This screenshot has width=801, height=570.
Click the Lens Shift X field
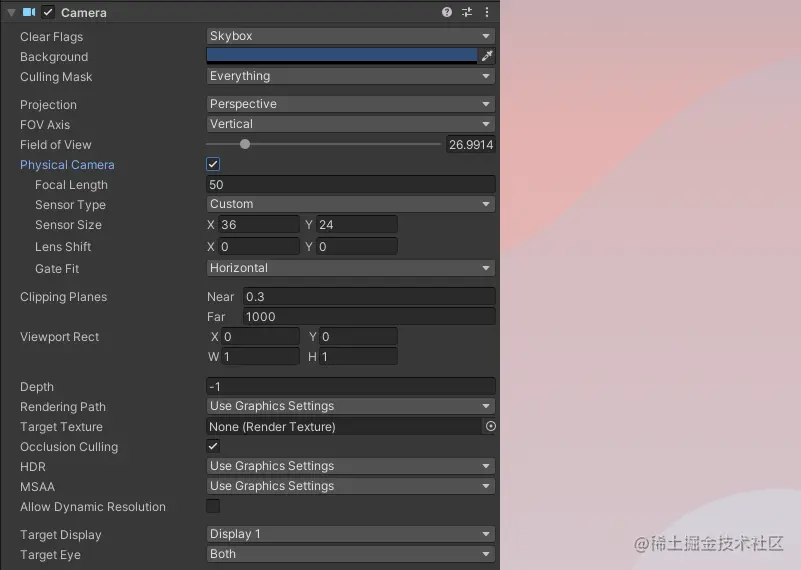(259, 247)
